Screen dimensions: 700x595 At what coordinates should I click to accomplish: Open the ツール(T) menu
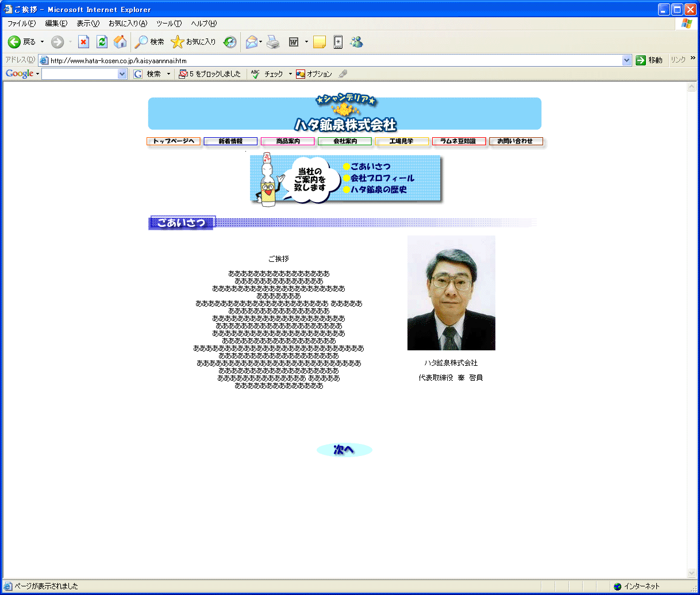tap(169, 24)
